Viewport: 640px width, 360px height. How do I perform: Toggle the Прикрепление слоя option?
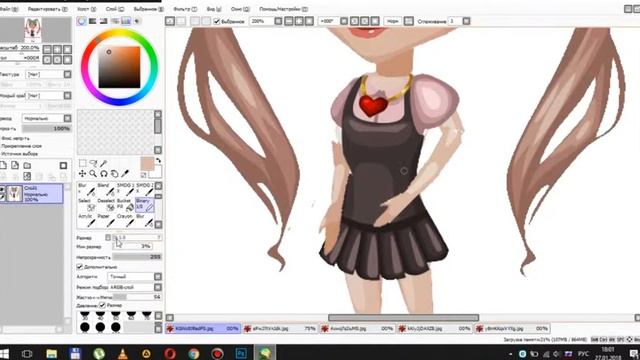point(21,146)
